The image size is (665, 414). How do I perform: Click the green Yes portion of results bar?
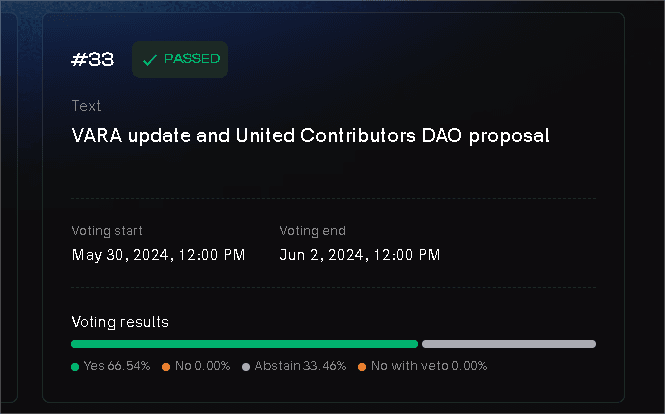244,344
